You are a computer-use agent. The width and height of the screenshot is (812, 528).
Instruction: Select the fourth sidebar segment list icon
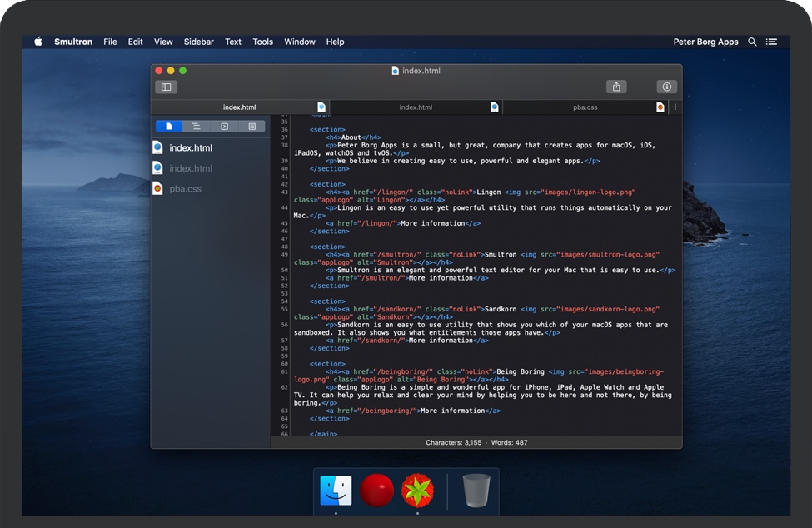(252, 127)
